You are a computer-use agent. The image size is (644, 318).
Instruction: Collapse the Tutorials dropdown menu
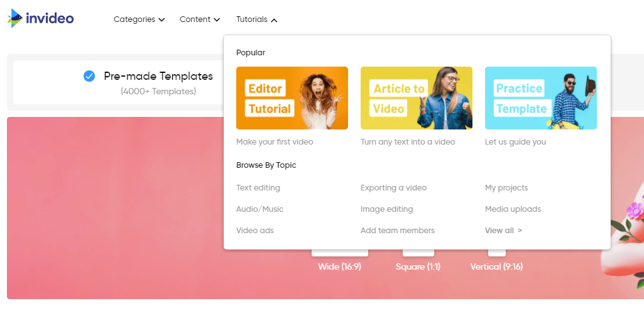coord(257,19)
